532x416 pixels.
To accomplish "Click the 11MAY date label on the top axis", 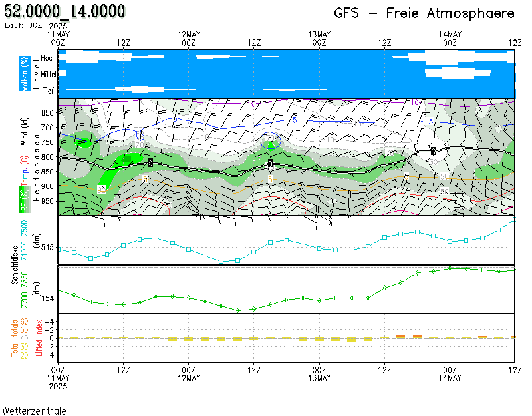I will click(59, 35).
